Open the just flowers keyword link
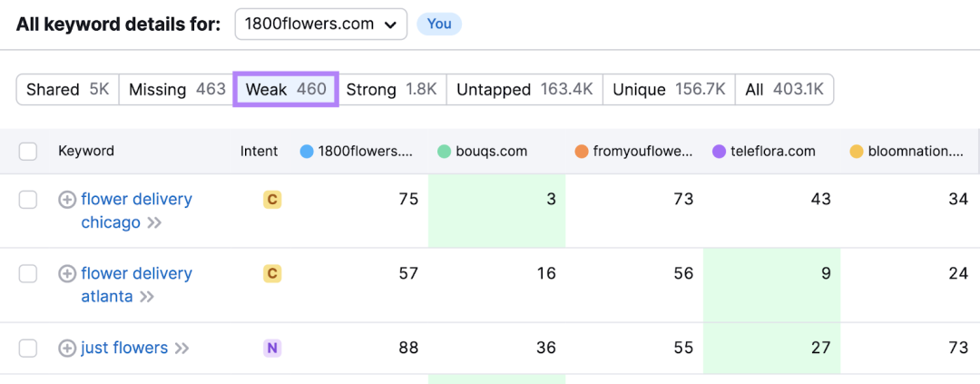The width and height of the screenshot is (980, 384). click(x=124, y=348)
